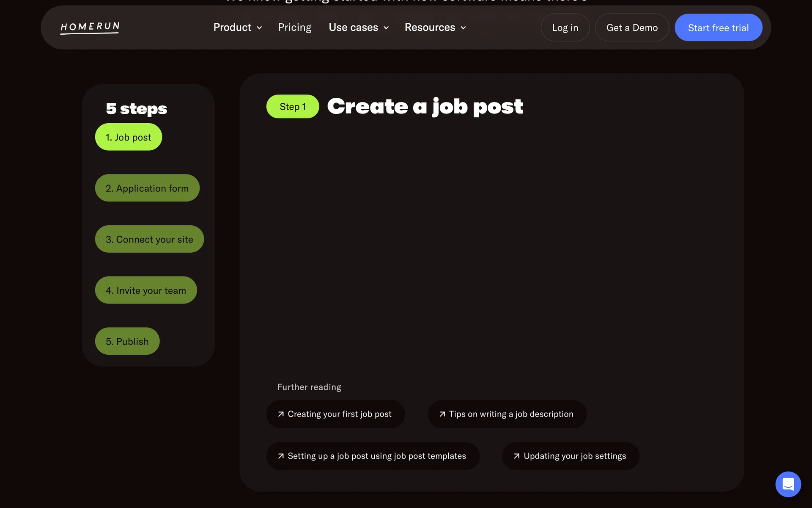Image resolution: width=812 pixels, height=508 pixels.
Task: Click arrow icon beside Creating your first job post
Action: tap(281, 414)
